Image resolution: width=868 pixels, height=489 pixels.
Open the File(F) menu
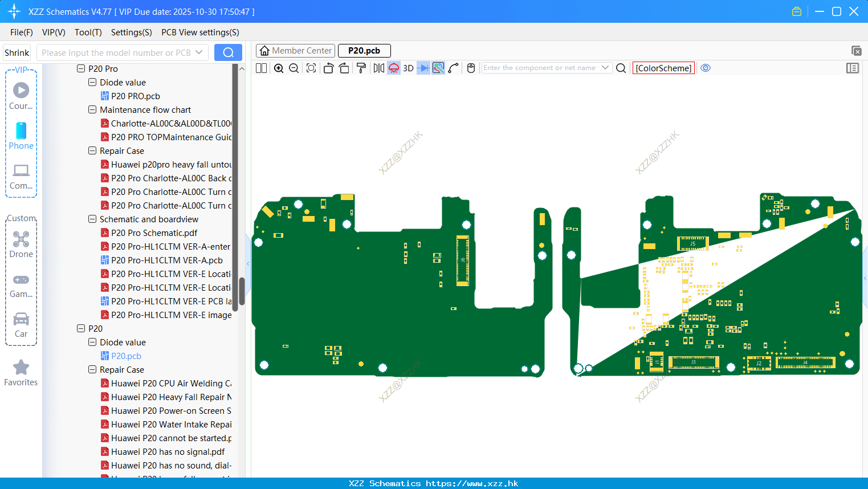[22, 32]
